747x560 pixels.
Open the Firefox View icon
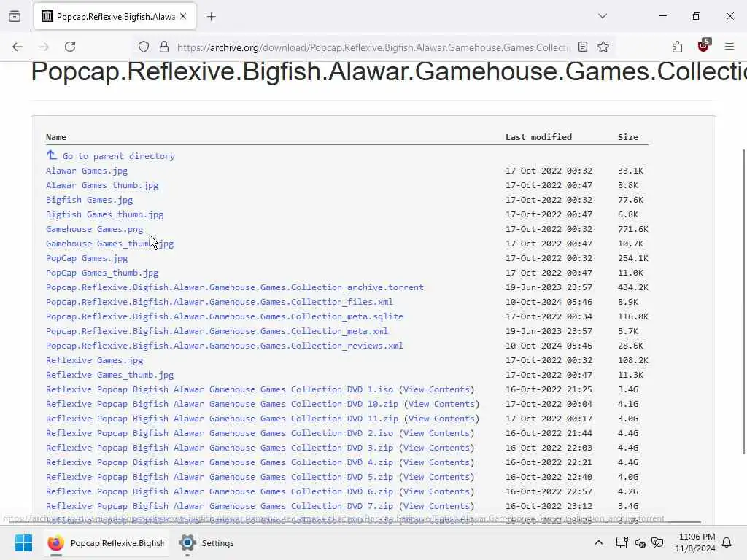tap(15, 16)
